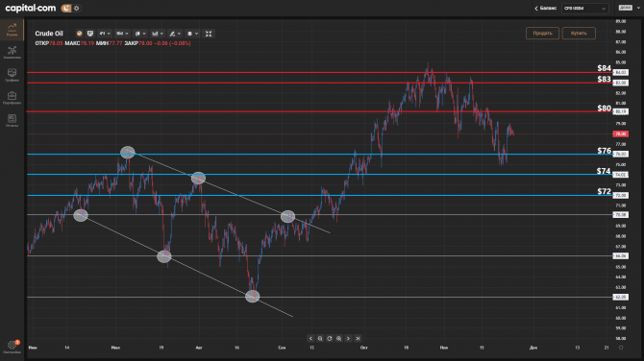
Task: Open the account selector dropdown at top right
Action: (x=584, y=9)
